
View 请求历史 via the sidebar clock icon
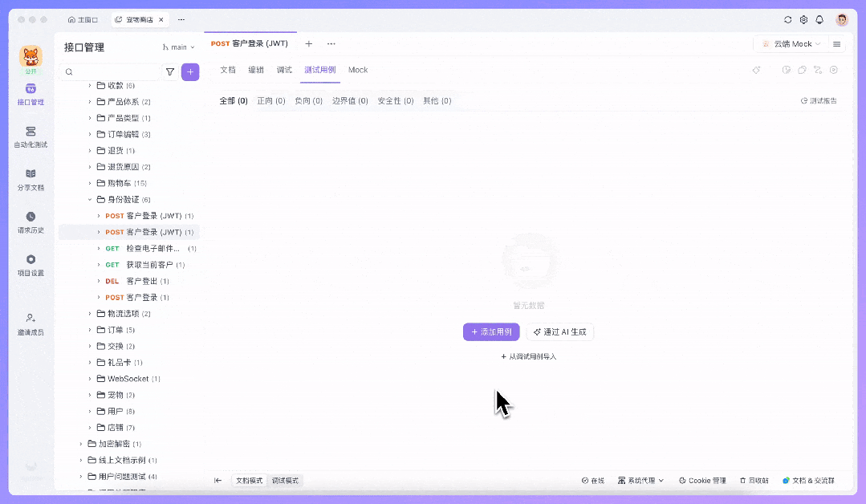tap(30, 223)
